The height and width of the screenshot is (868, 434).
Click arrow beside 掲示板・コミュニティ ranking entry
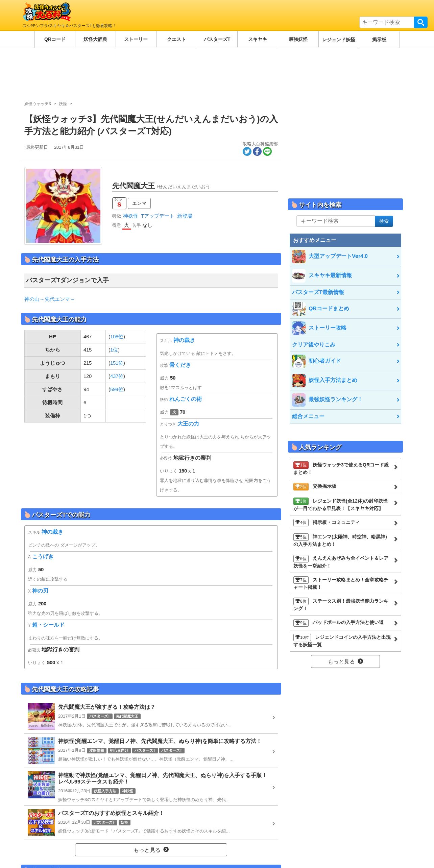coord(396,523)
